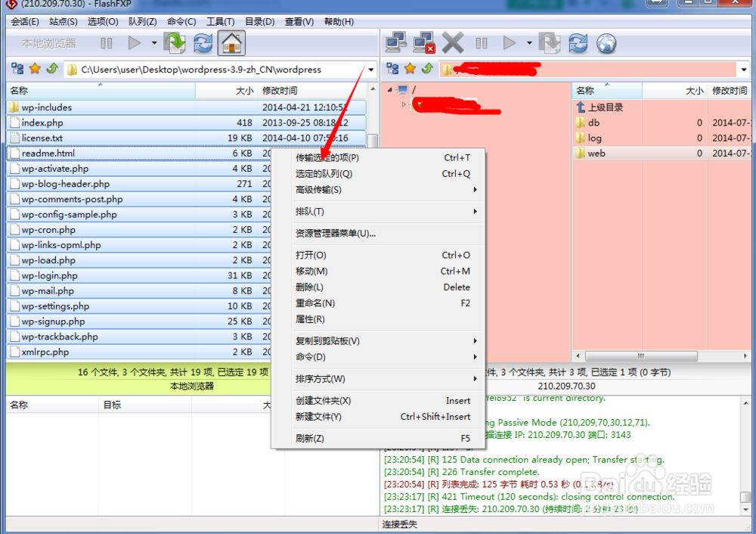Choose 新建文件(Y) in context menu
This screenshot has height=534, width=756.
click(x=379, y=416)
